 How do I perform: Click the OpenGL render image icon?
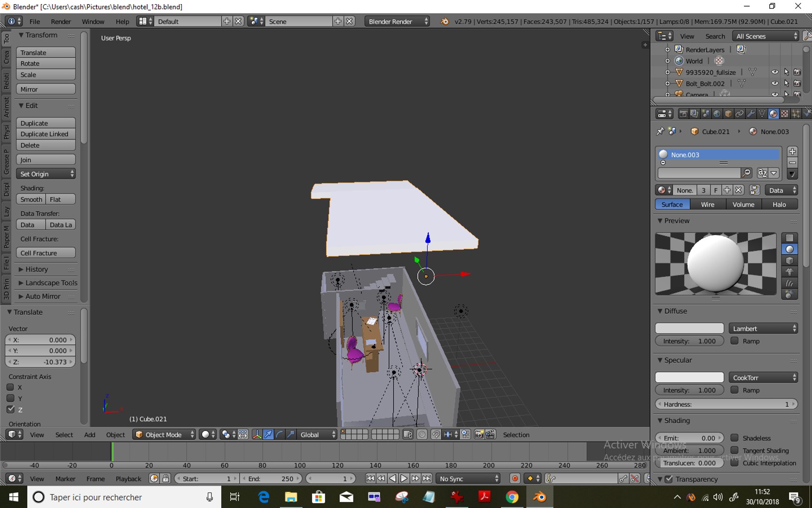[479, 435]
